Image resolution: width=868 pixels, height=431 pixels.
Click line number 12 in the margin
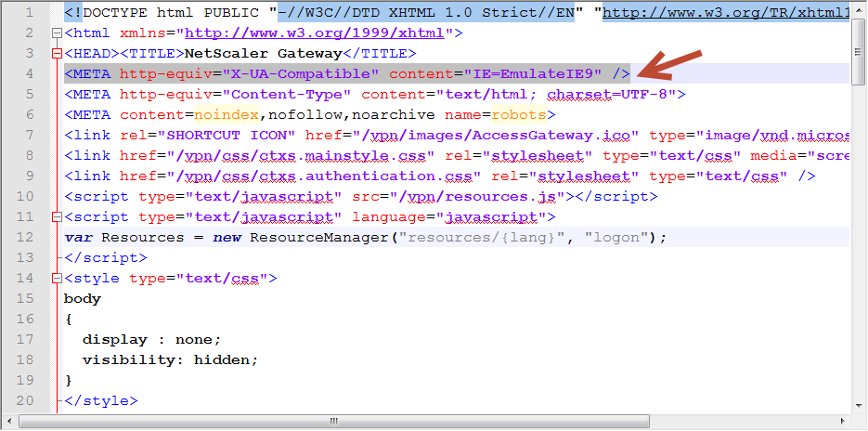click(26, 238)
